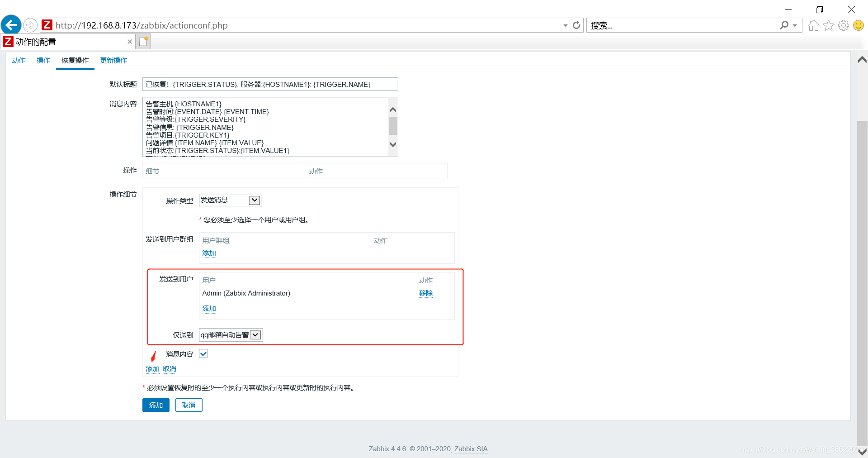Open favorites star icon
The width and height of the screenshot is (868, 458).
tap(828, 25)
